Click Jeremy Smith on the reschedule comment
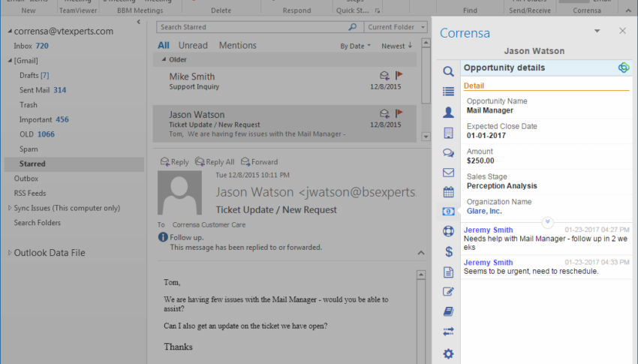 (x=489, y=263)
